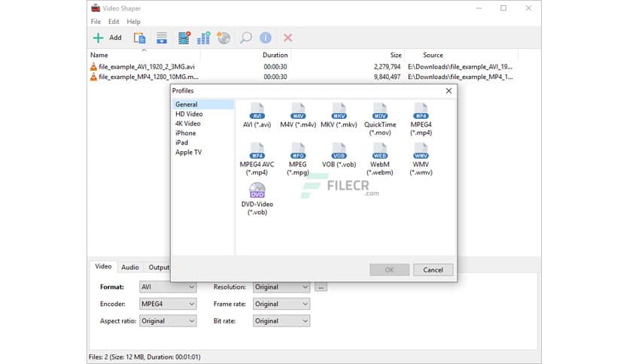Click the blue info toolbar icon
Viewport: 629px width, 364px height.
pos(266,38)
